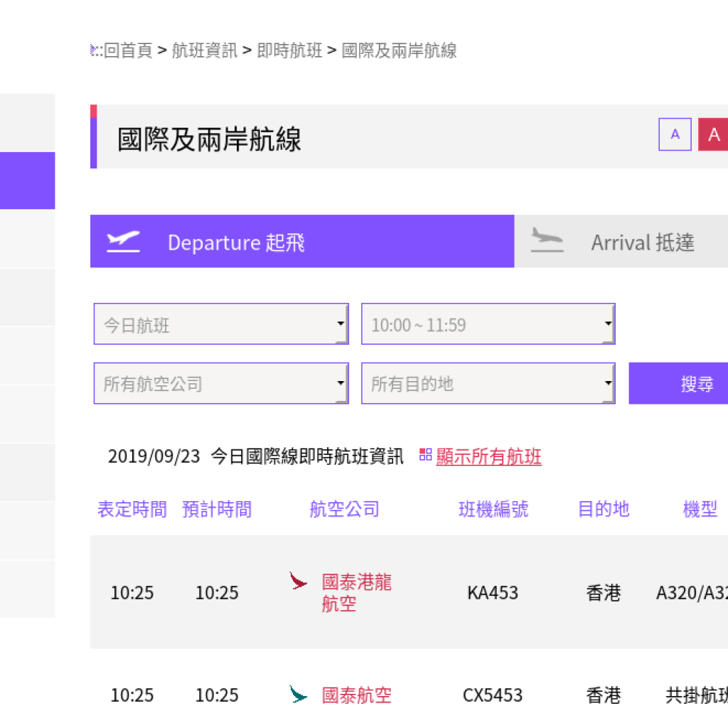
Task: Select the Departure 起飛 tab
Action: pos(237,242)
